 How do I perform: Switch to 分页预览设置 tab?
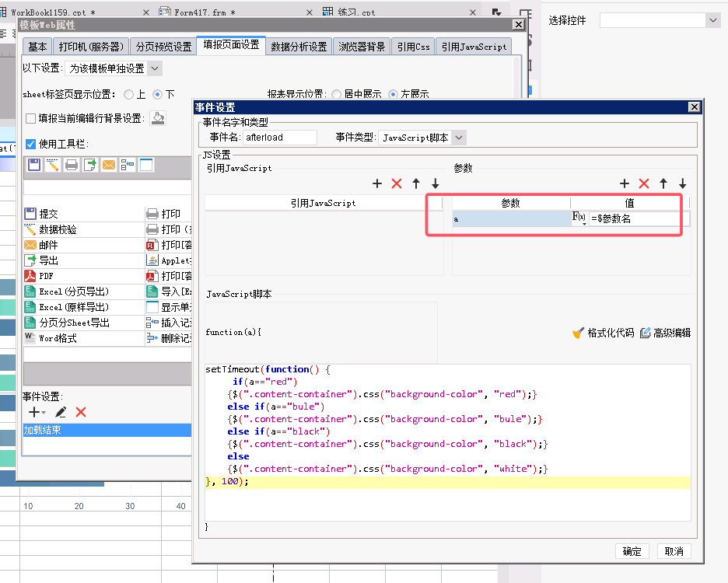(x=163, y=47)
